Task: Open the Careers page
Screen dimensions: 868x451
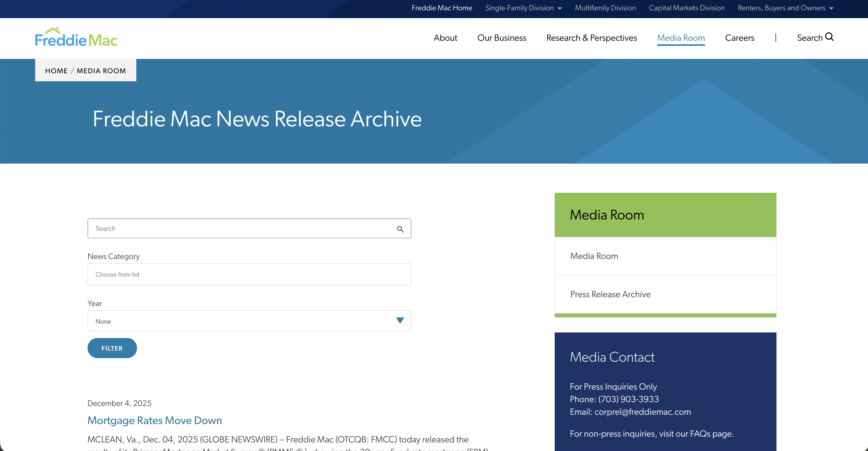Action: pyautogui.click(x=739, y=38)
